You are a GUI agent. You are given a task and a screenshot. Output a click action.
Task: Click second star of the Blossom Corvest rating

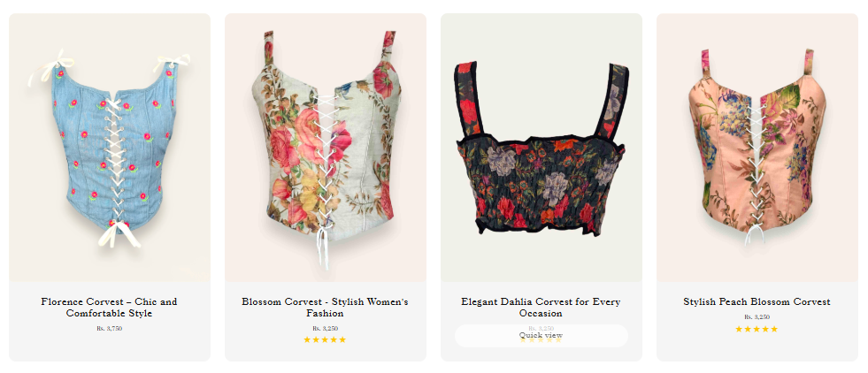[x=316, y=339]
